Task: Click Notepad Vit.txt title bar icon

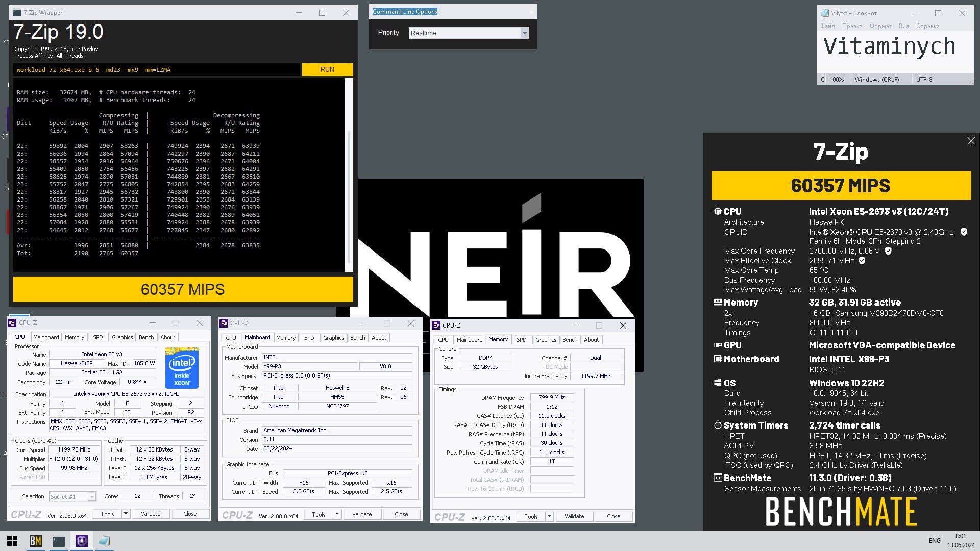Action: (x=825, y=13)
